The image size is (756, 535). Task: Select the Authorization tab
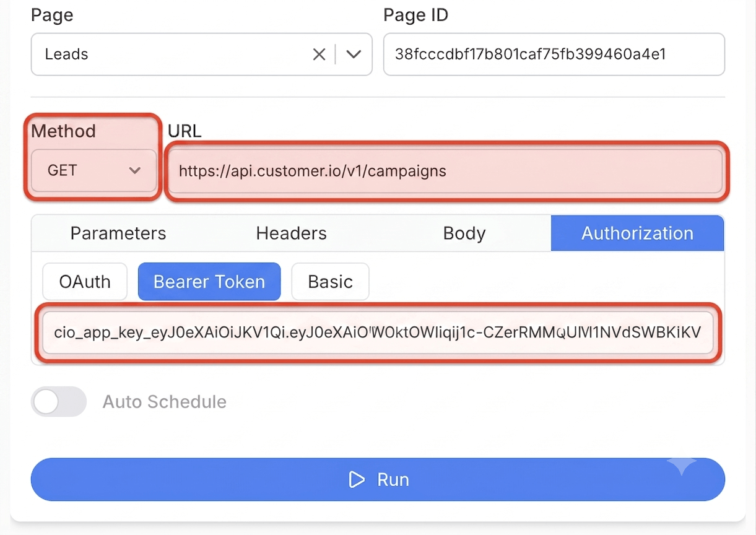pos(637,233)
